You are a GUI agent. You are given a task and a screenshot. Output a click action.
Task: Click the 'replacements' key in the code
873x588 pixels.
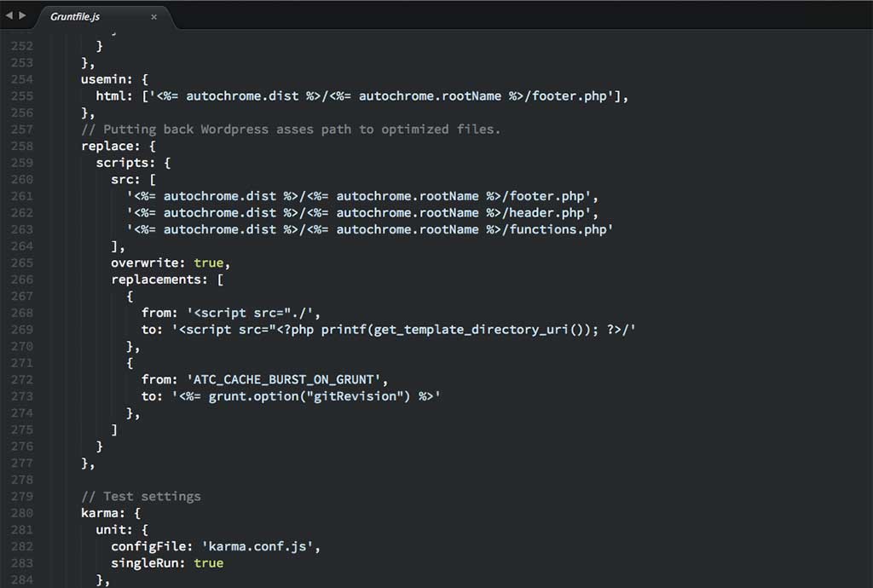pos(159,280)
